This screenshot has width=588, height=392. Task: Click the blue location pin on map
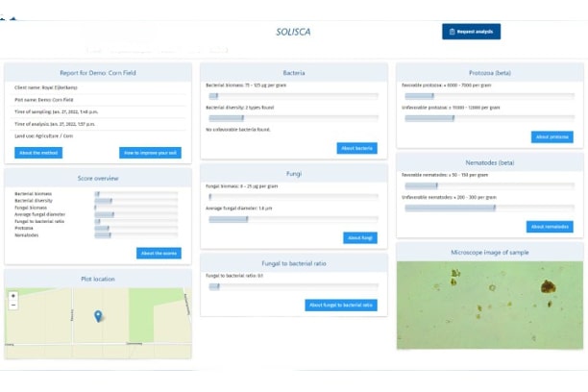pos(97,315)
